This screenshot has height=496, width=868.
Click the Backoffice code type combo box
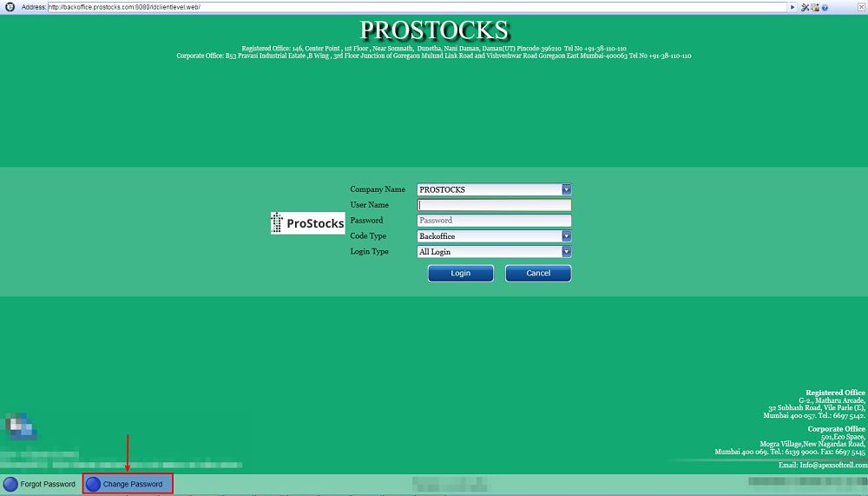pos(494,236)
